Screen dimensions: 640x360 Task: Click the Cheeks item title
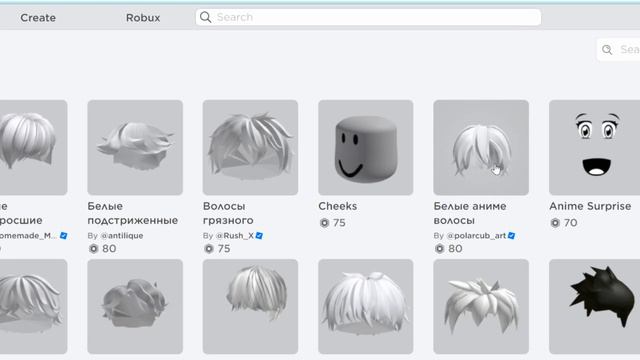click(x=338, y=206)
